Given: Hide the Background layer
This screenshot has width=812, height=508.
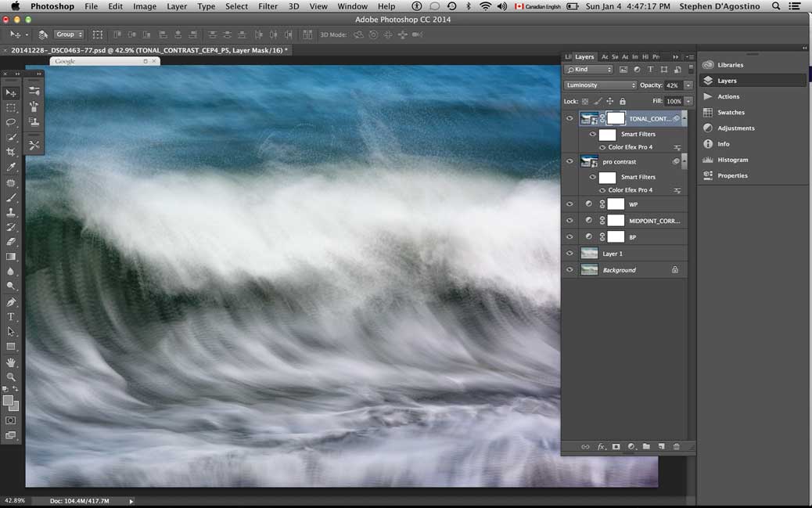Looking at the screenshot, I should 569,270.
